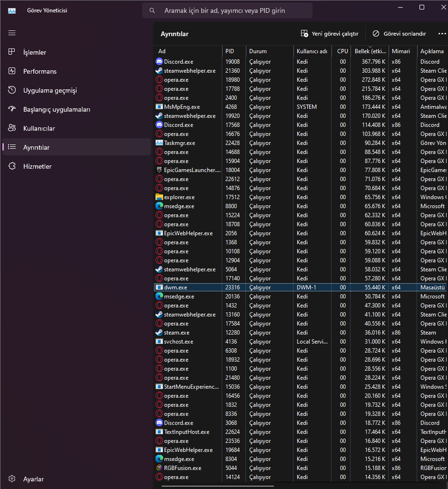
Task: Click the RGBFusion.exe app icon
Action: (x=159, y=468)
